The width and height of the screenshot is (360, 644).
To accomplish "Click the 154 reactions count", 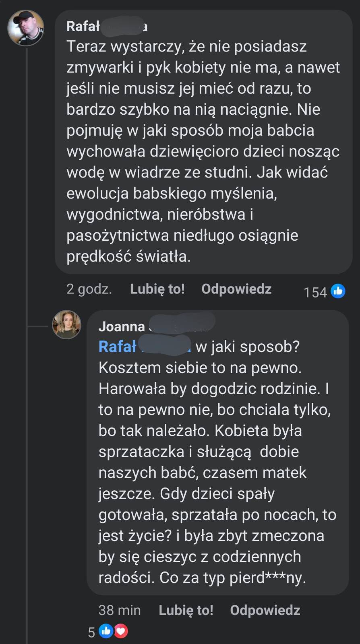I will [x=315, y=292].
